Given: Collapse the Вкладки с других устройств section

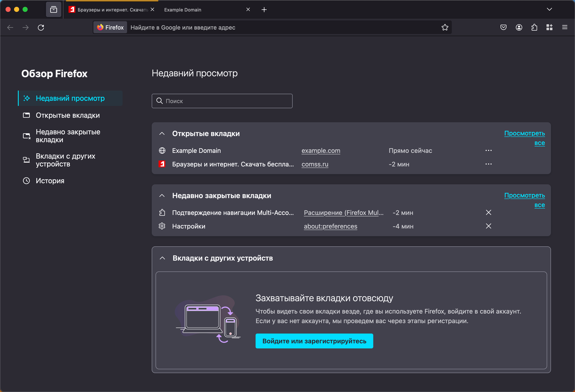Looking at the screenshot, I should [163, 258].
